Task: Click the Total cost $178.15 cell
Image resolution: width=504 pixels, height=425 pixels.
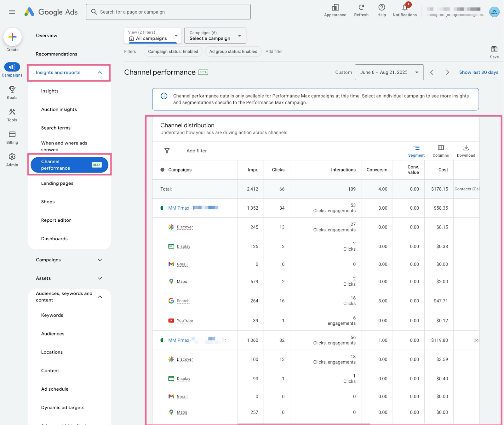Action: pos(439,189)
